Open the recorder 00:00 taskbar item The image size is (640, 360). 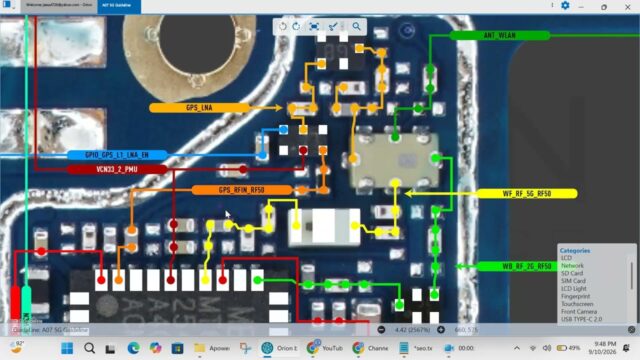[x=459, y=348]
